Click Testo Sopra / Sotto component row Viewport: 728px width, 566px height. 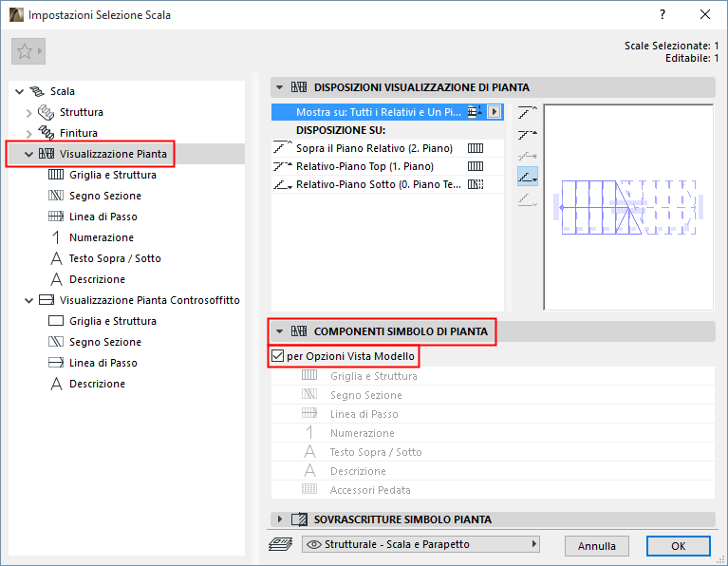click(493, 452)
